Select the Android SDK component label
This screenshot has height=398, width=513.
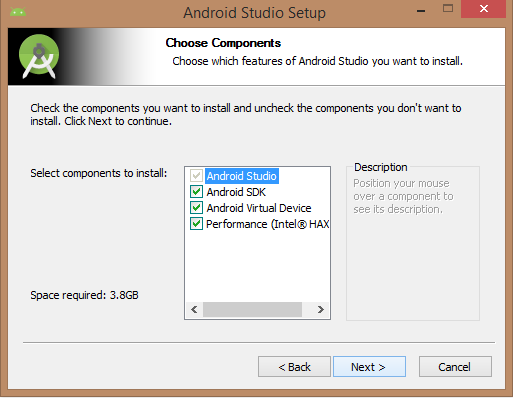click(236, 192)
